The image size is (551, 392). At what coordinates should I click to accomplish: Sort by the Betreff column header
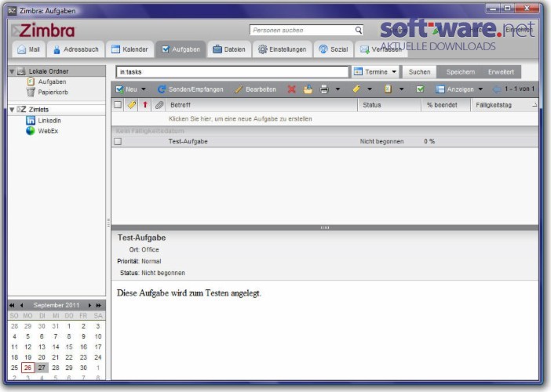pyautogui.click(x=262, y=105)
